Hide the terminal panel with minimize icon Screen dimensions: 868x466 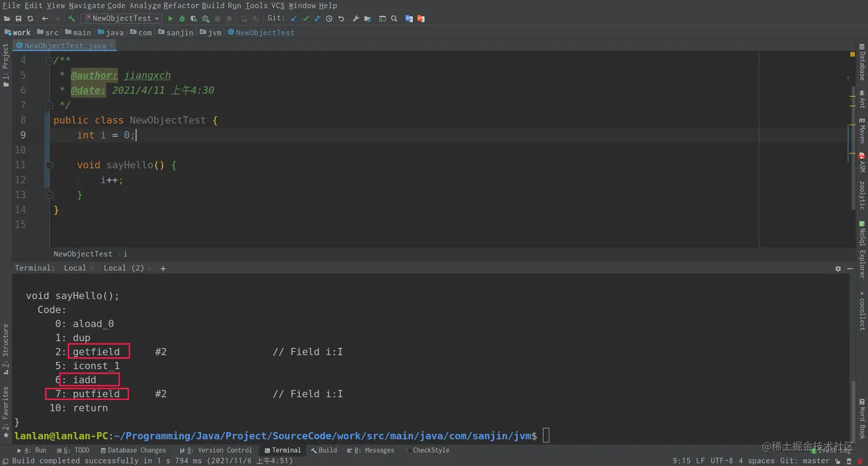tap(850, 268)
